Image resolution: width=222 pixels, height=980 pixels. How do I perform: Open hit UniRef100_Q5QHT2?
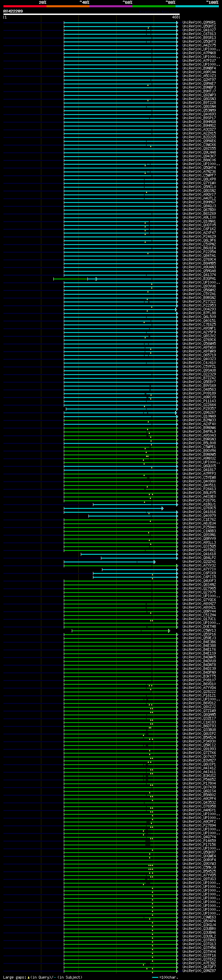199,26
